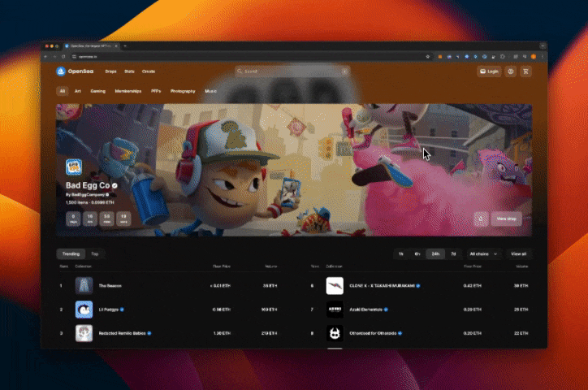Expand the All chains dropdown
Screen dimensions: 588x390
tap(483, 253)
